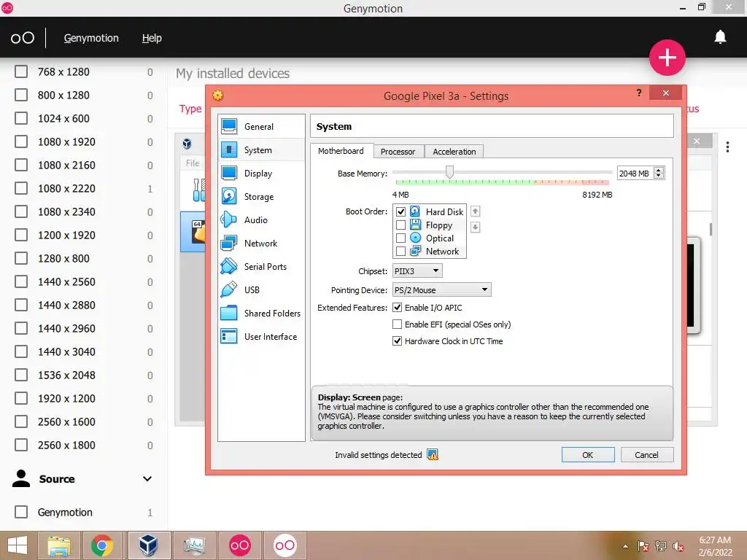Show hidden system tray icons

(625, 547)
